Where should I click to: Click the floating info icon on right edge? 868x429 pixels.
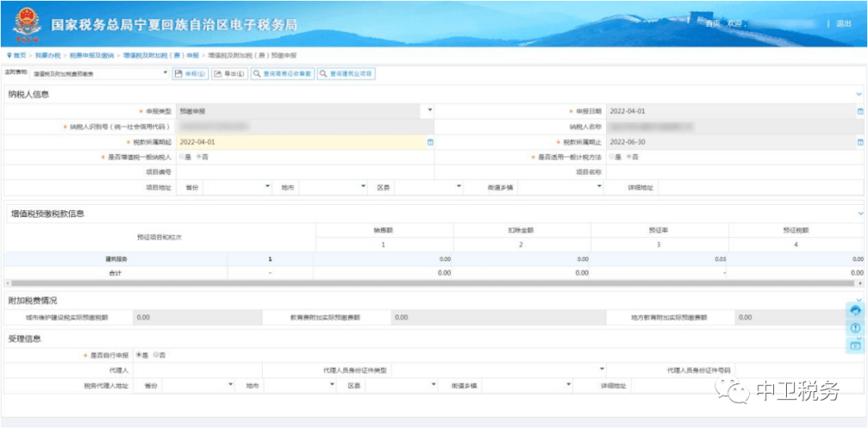point(855,328)
